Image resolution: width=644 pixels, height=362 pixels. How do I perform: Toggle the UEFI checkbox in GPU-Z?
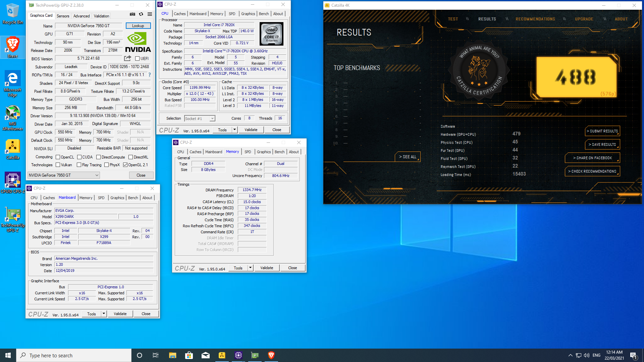coord(137,59)
